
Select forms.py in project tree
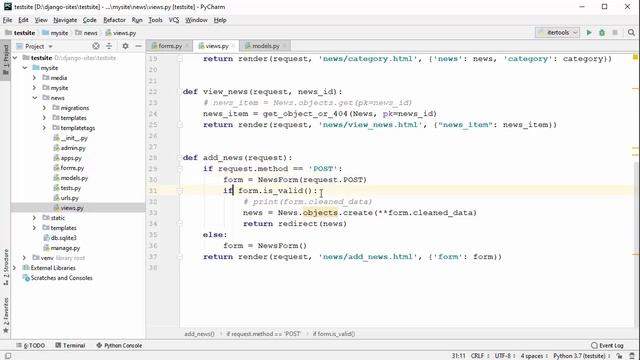tap(69, 168)
